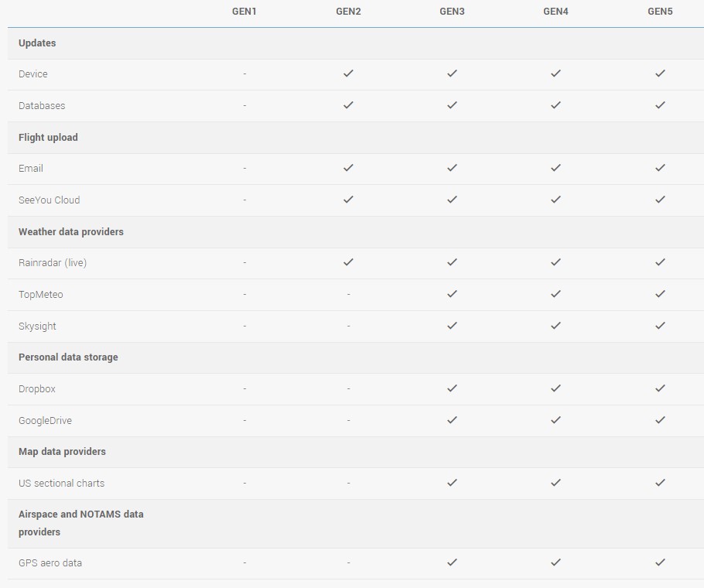Select the Skysight row label

click(37, 326)
